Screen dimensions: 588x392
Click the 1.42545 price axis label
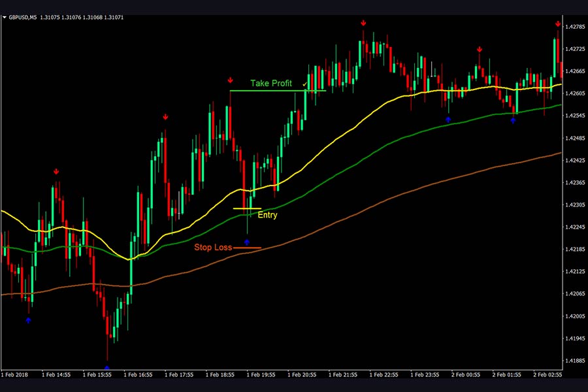point(575,116)
